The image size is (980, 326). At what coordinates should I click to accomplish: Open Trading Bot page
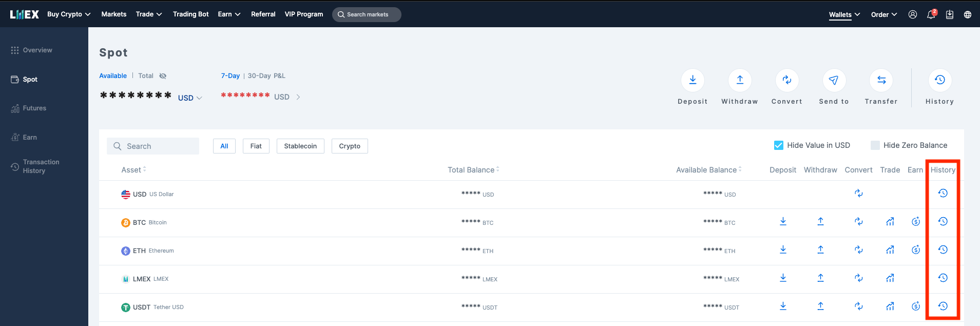pyautogui.click(x=191, y=14)
